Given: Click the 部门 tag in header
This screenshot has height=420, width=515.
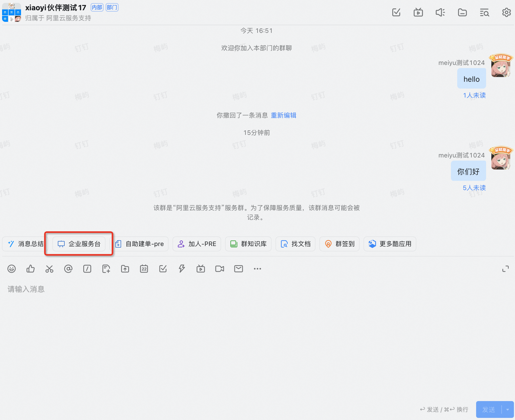Looking at the screenshot, I should point(112,7).
